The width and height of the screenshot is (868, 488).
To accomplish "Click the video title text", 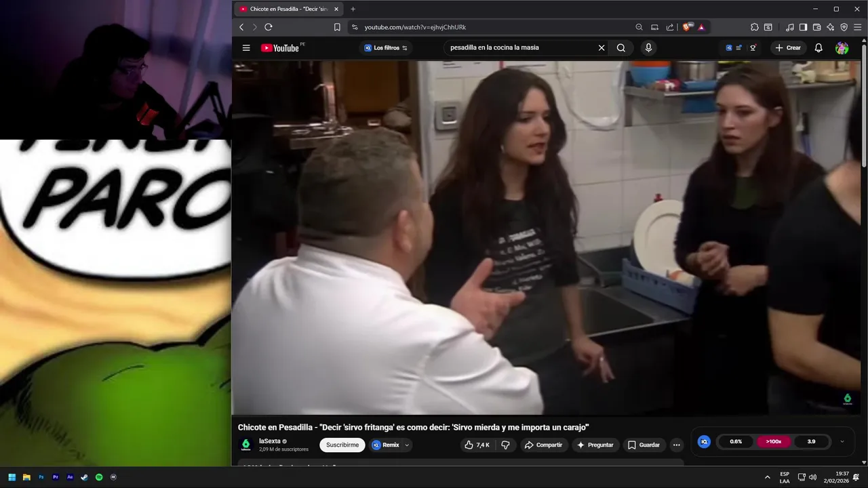I will [x=413, y=427].
